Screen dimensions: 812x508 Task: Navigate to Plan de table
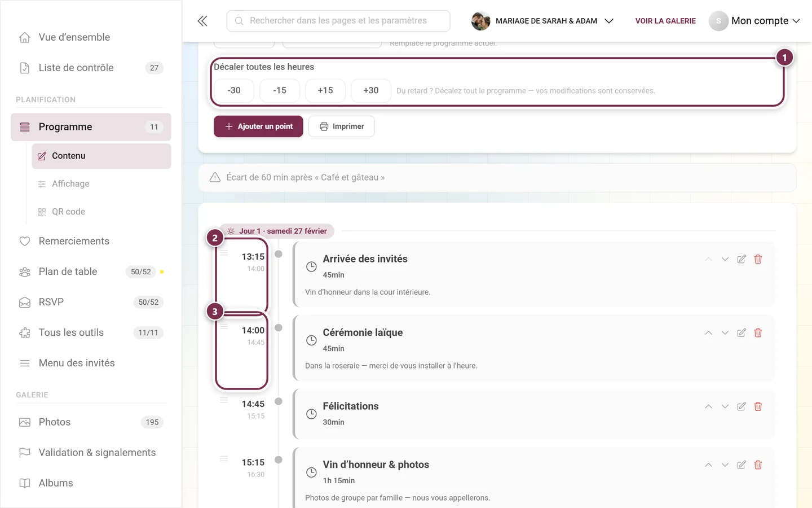(x=91, y=271)
